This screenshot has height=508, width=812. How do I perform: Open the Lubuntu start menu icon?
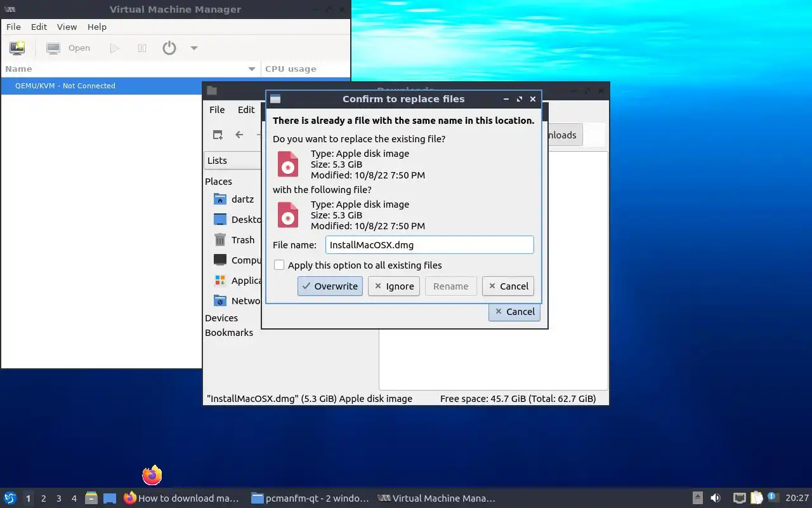point(10,498)
